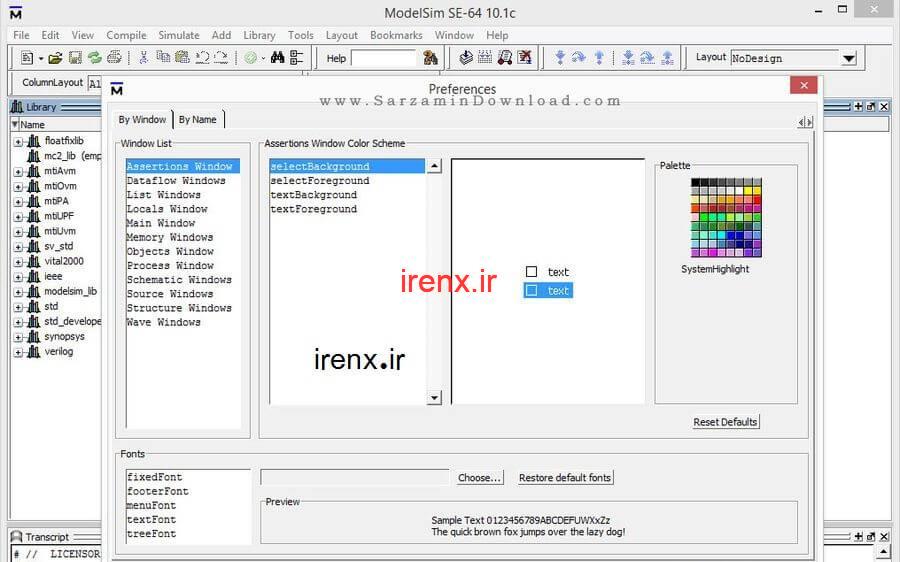This screenshot has height=562, width=900.
Task: Click the Choose... font button
Action: (480, 478)
